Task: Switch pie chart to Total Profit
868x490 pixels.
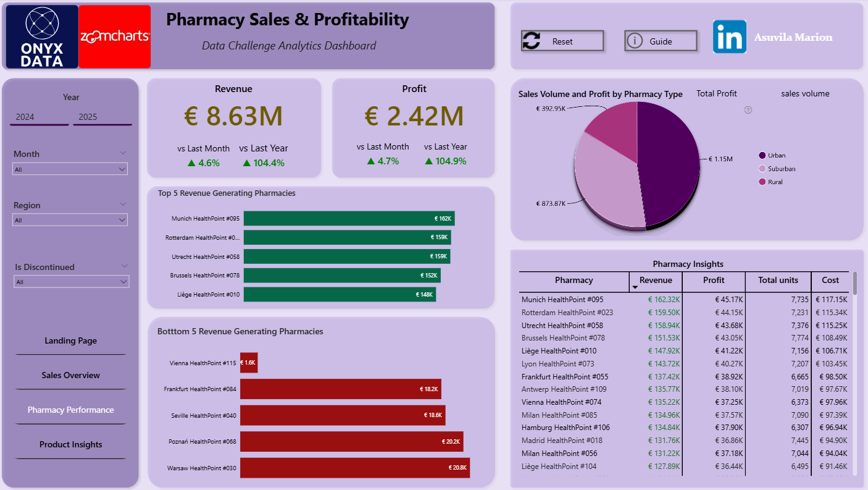Action: click(716, 94)
